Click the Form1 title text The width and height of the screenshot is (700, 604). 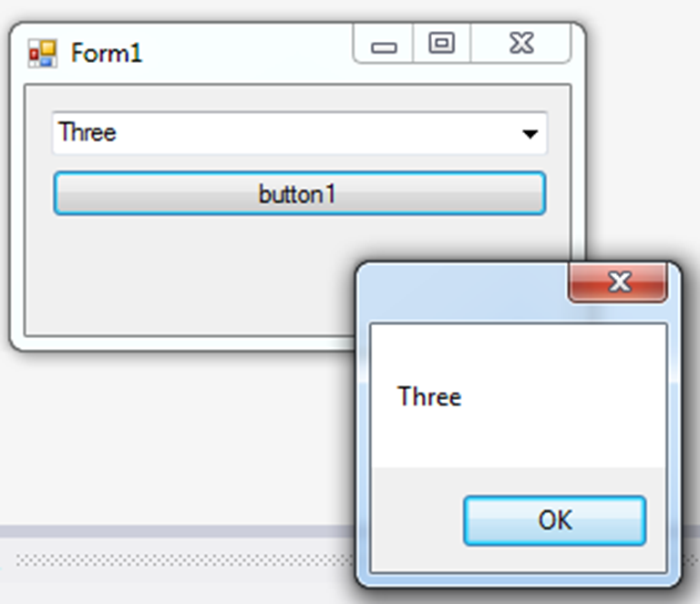coord(107,54)
